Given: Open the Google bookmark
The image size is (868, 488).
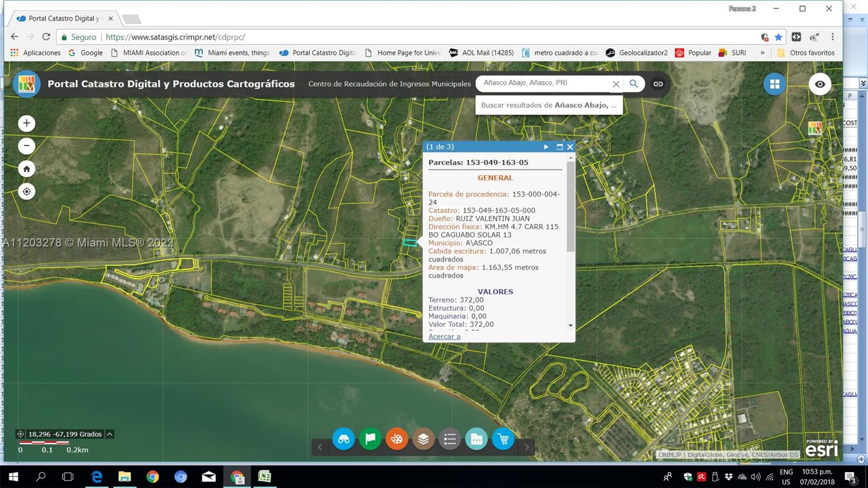Looking at the screenshot, I should point(85,53).
